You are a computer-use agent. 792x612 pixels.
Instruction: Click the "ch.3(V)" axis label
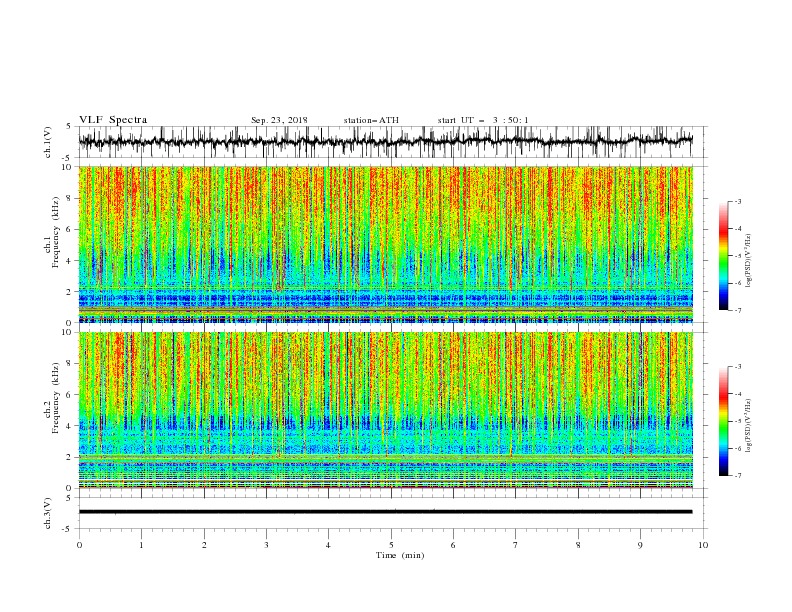tap(48, 513)
